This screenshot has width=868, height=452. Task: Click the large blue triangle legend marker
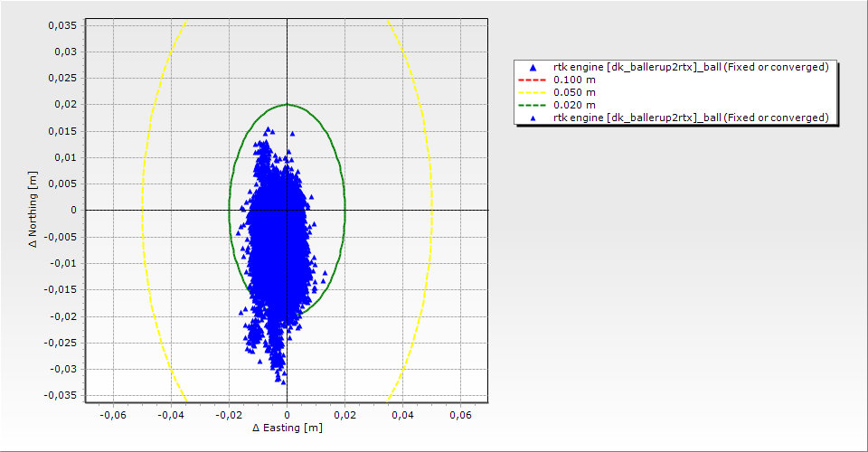point(533,68)
